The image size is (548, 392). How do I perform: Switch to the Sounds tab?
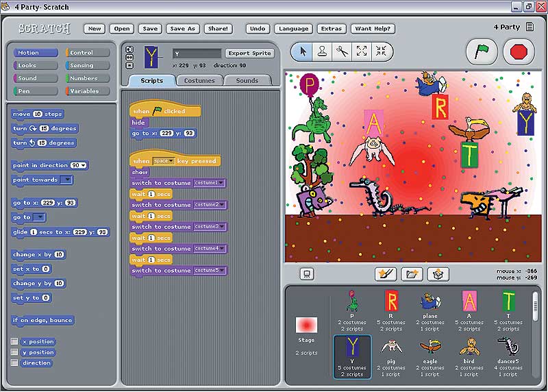(x=247, y=80)
